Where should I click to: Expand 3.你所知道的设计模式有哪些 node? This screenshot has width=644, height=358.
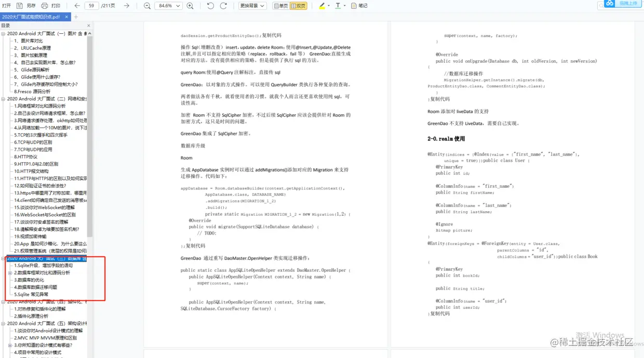(x=10, y=345)
